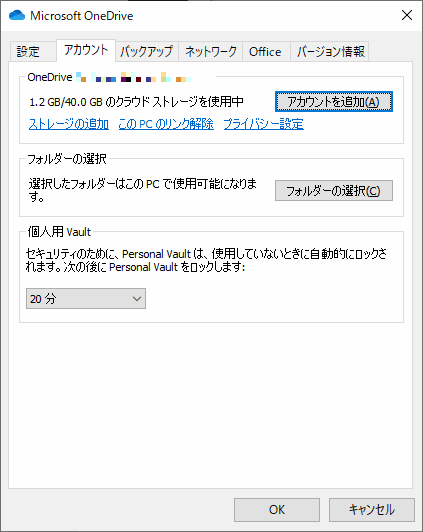Image resolution: width=423 pixels, height=532 pixels.
Task: Click the フォルダーの選択 group heading
Action: click(x=67, y=159)
